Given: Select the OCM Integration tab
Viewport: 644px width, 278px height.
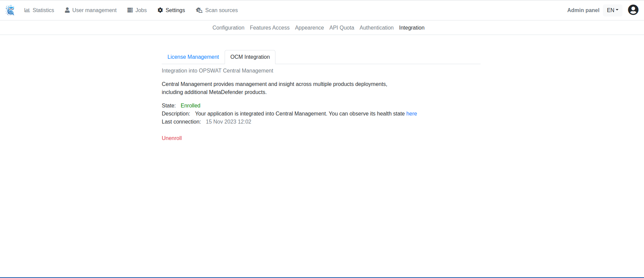Looking at the screenshot, I should 250,57.
